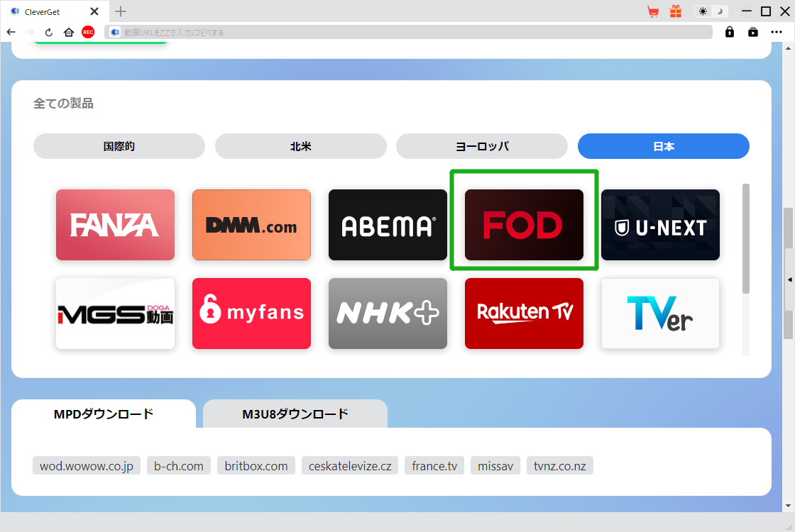Click the page scrollbar up arrow
This screenshot has width=795, height=532.
pyautogui.click(x=788, y=49)
